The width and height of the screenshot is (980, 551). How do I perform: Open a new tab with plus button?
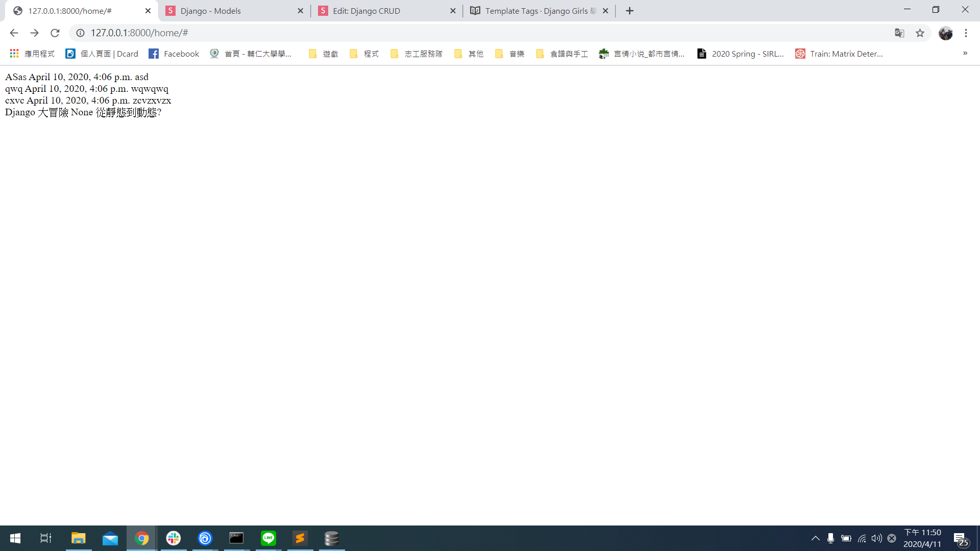tap(629, 11)
